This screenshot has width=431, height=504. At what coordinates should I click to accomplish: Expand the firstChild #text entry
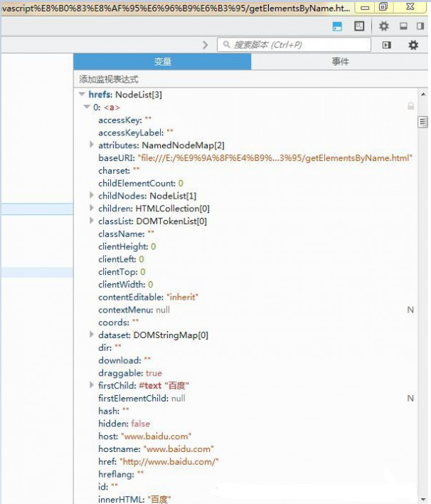pyautogui.click(x=92, y=385)
